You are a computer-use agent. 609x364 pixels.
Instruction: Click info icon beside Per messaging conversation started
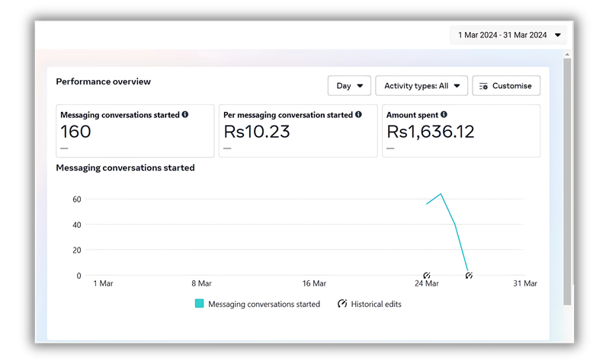358,115
